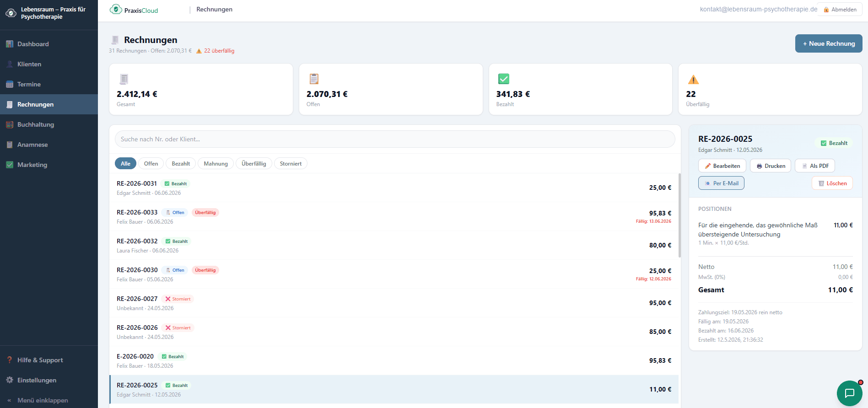Viewport: 868px width, 408px height.
Task: Click the 22 überfällig warning text
Action: (x=219, y=51)
